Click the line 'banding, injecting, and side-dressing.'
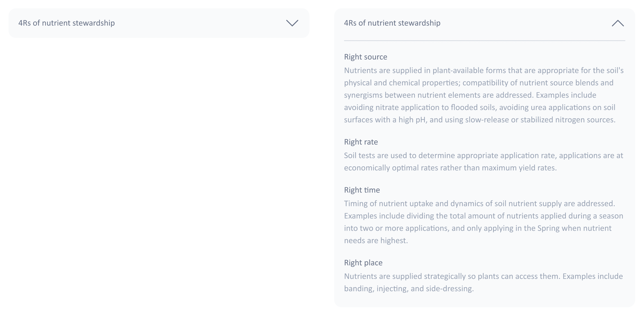 click(x=409, y=288)
